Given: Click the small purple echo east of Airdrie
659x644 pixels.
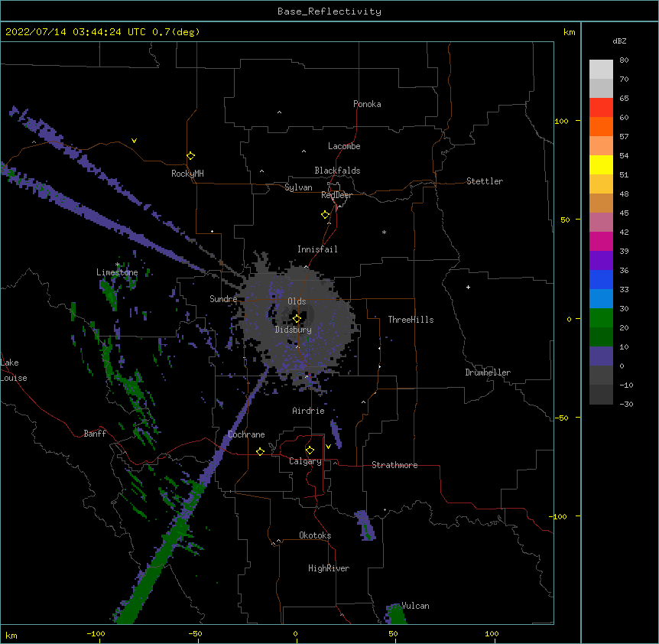Looking at the screenshot, I should coord(336,434).
